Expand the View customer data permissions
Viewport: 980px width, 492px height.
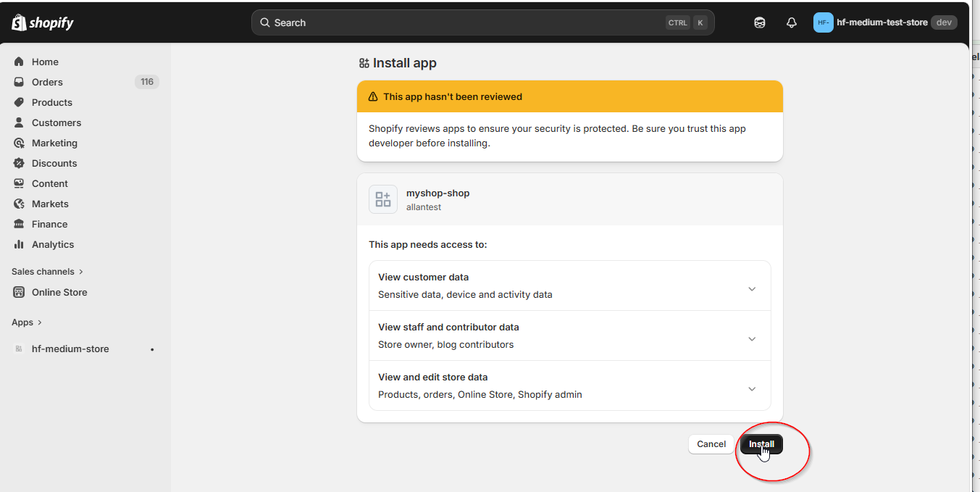(751, 288)
